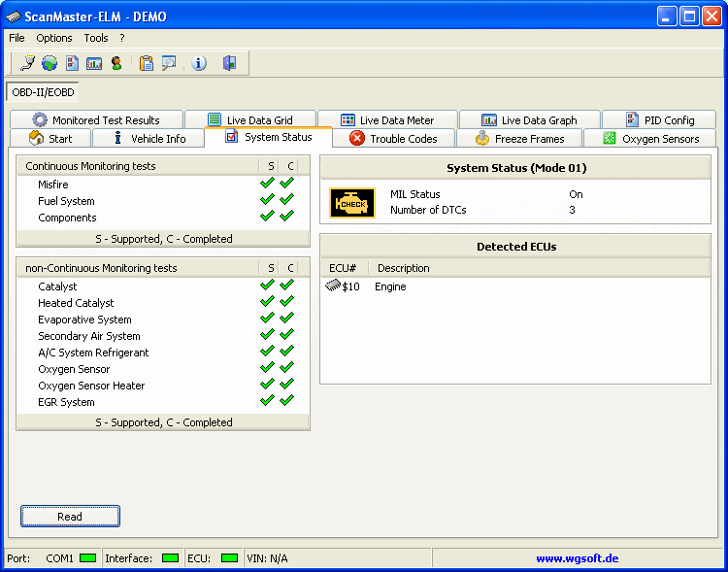728x572 pixels.
Task: Click the blue info toolbar icon
Action: click(x=199, y=63)
